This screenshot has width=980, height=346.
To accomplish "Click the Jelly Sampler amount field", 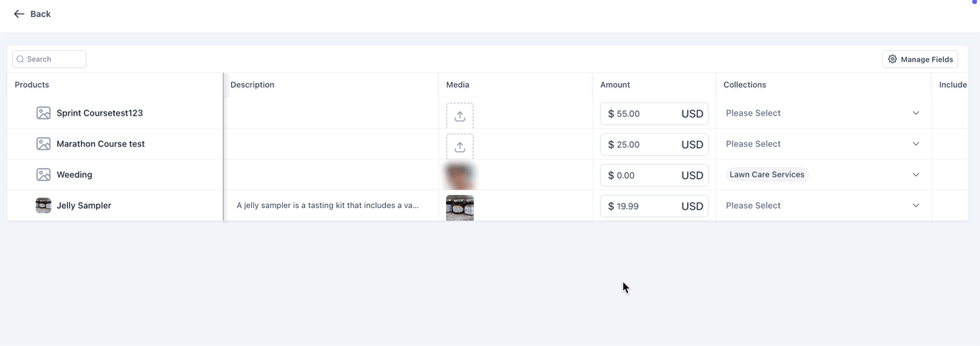I will [654, 206].
